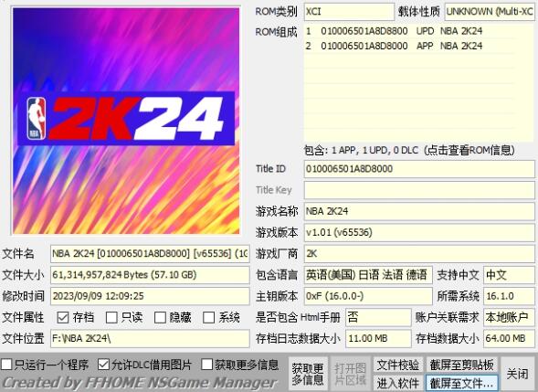Click the Html手册 field showing 否
538x392 pixels.
(x=378, y=317)
